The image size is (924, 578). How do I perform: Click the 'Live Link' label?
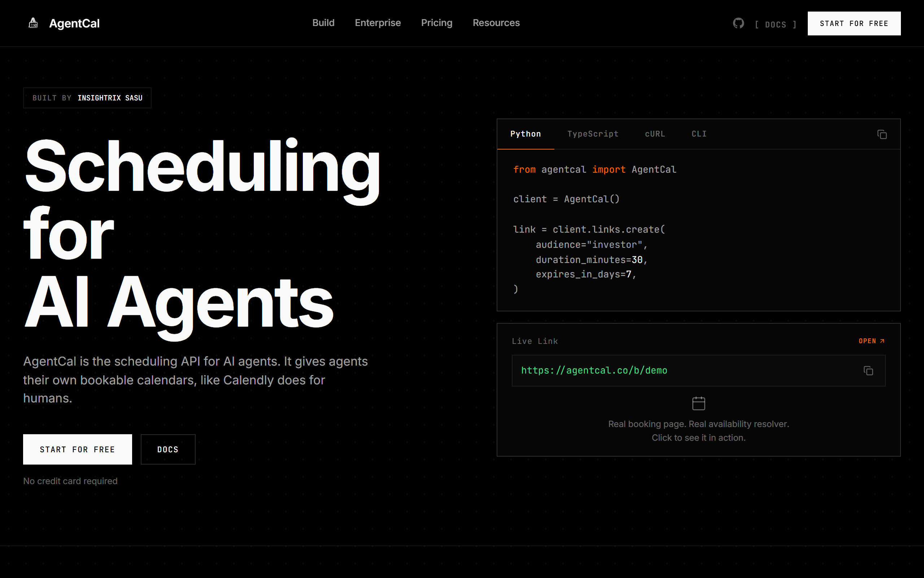pos(535,341)
